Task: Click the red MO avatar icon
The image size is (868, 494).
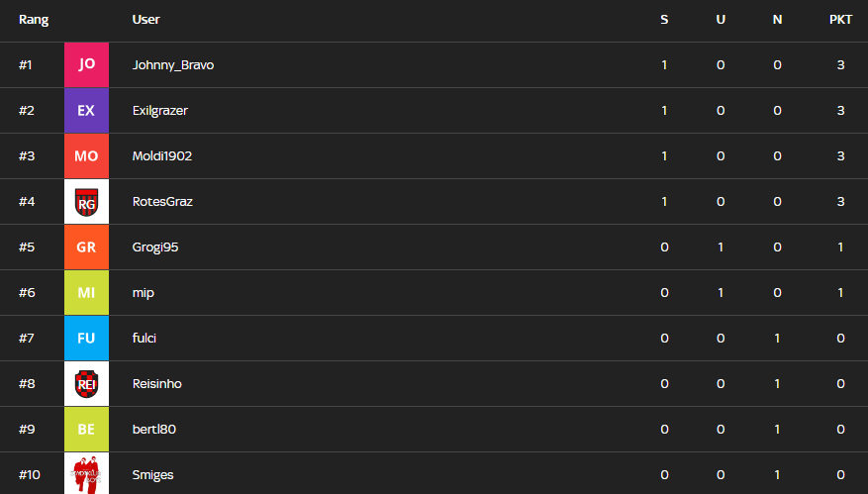Action: pos(86,155)
